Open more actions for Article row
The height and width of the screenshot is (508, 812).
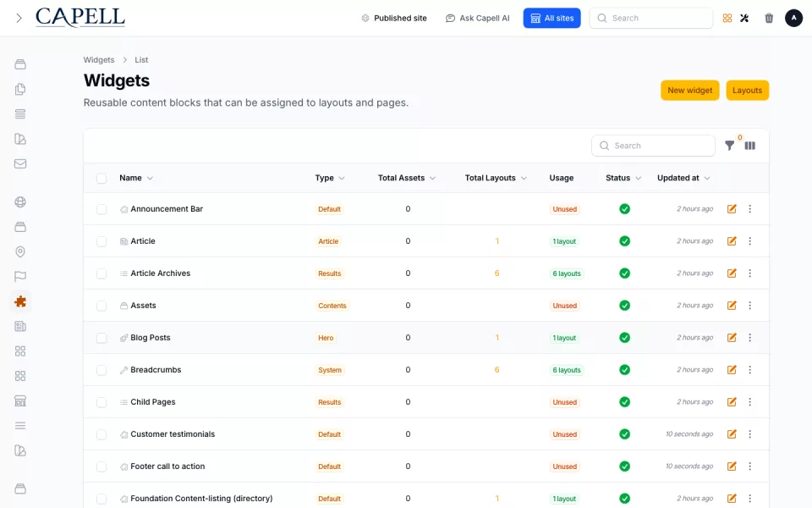tap(750, 241)
